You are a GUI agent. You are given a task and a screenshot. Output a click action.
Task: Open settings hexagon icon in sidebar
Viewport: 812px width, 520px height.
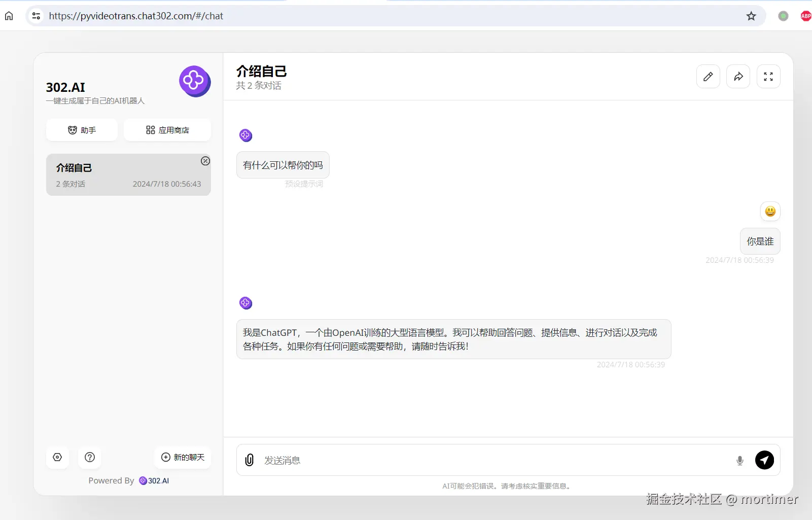(57, 457)
